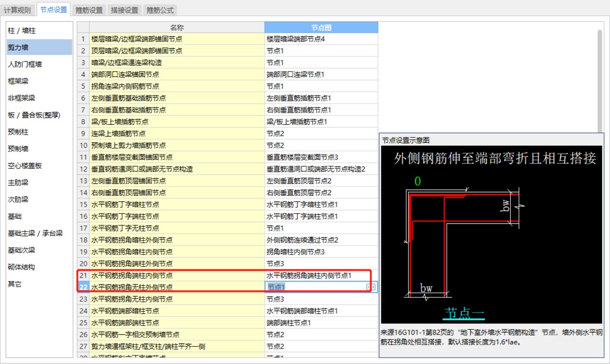Select row 预制墙上剪力墙插筋节点
The width and height of the screenshot is (610, 364).
click(x=177, y=146)
